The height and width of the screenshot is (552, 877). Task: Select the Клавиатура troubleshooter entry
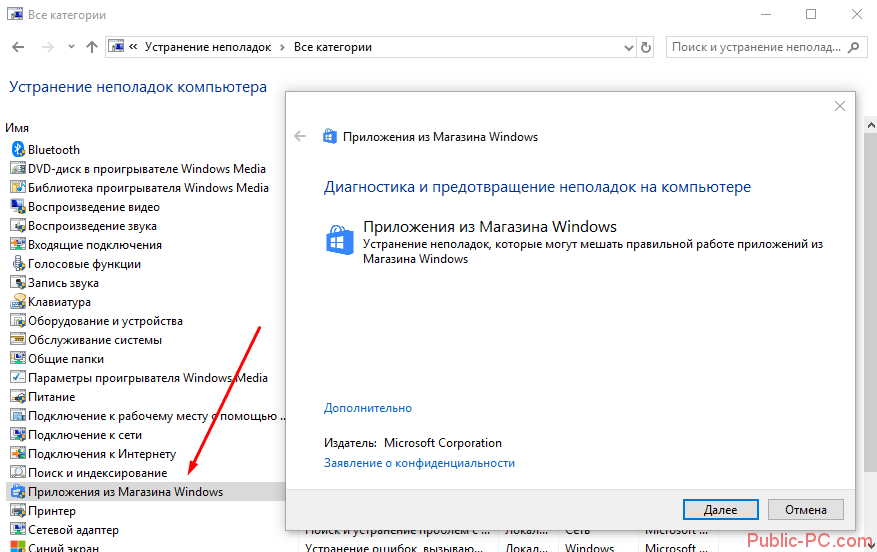59,301
